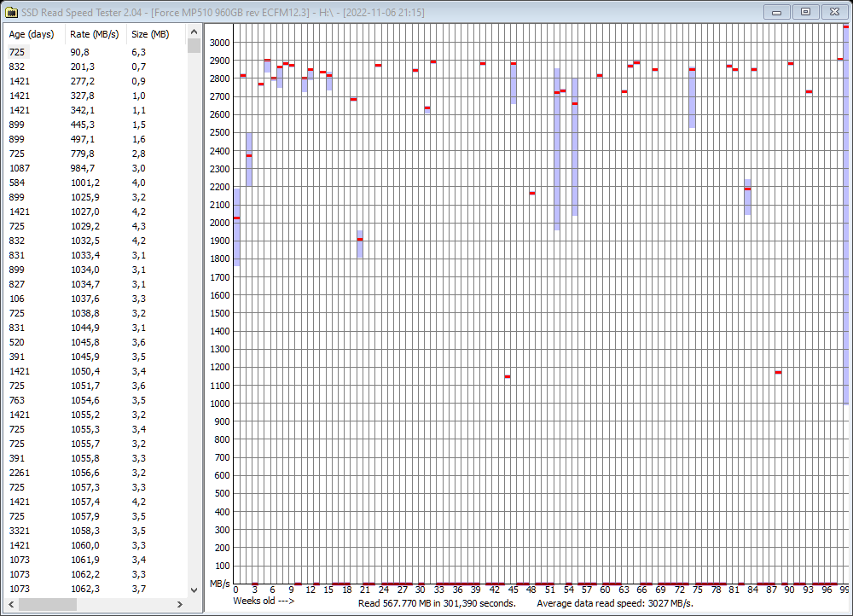Click age 2261 in the rate 1056,6 row
Viewport: 853px width, 616px height.
20,473
